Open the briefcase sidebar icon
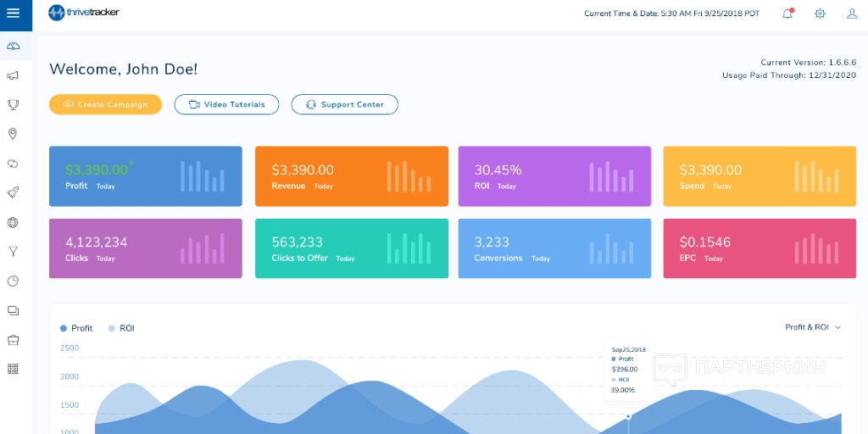This screenshot has width=868, height=434. point(14,340)
